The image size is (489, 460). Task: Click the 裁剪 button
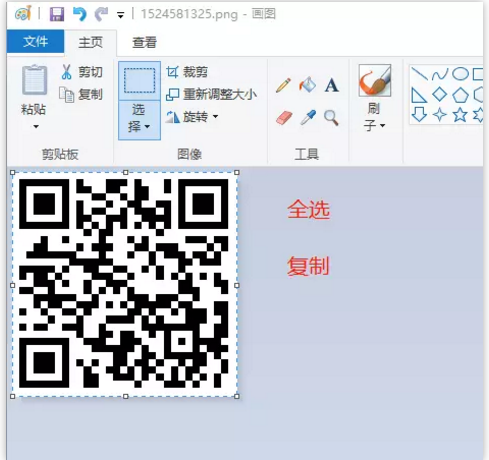(x=187, y=72)
